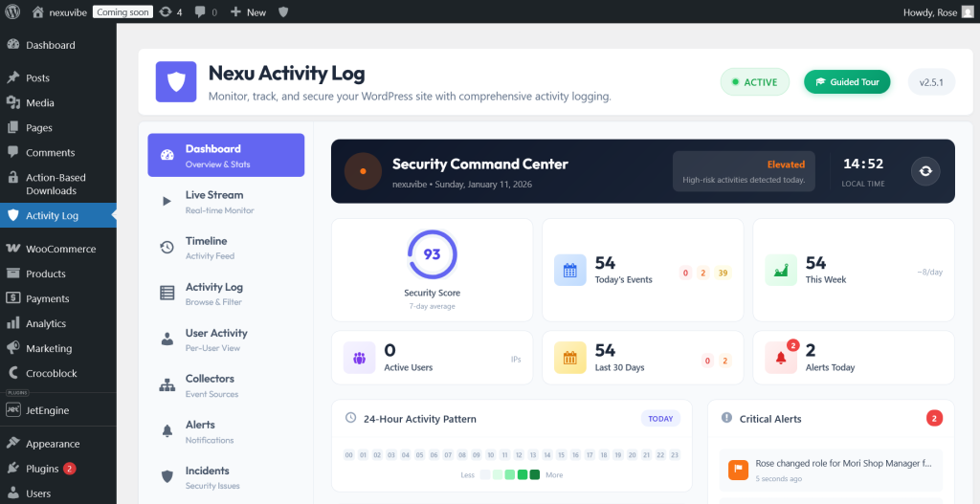Click the orange flag icon on alert
980x504 pixels.
(x=738, y=470)
